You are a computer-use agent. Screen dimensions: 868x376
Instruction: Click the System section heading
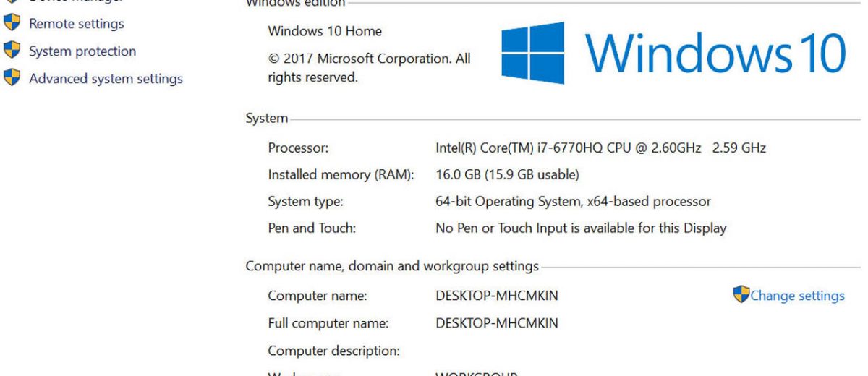click(x=267, y=119)
